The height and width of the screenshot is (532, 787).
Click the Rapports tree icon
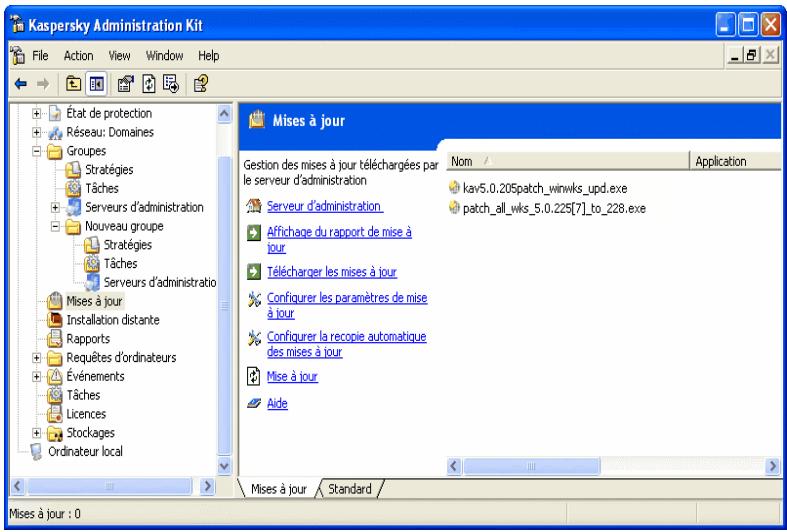point(55,339)
